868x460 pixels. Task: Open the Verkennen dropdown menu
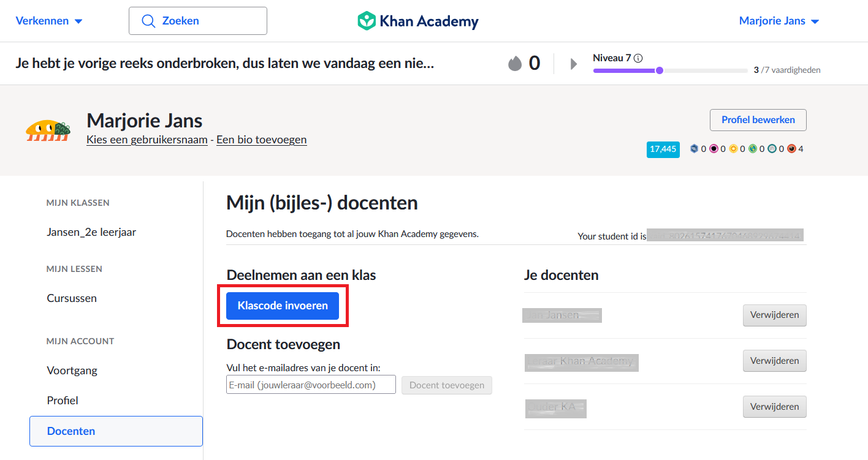49,21
